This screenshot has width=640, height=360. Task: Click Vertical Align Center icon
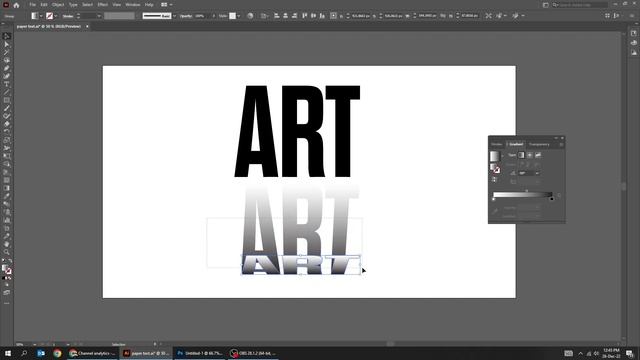(313, 16)
